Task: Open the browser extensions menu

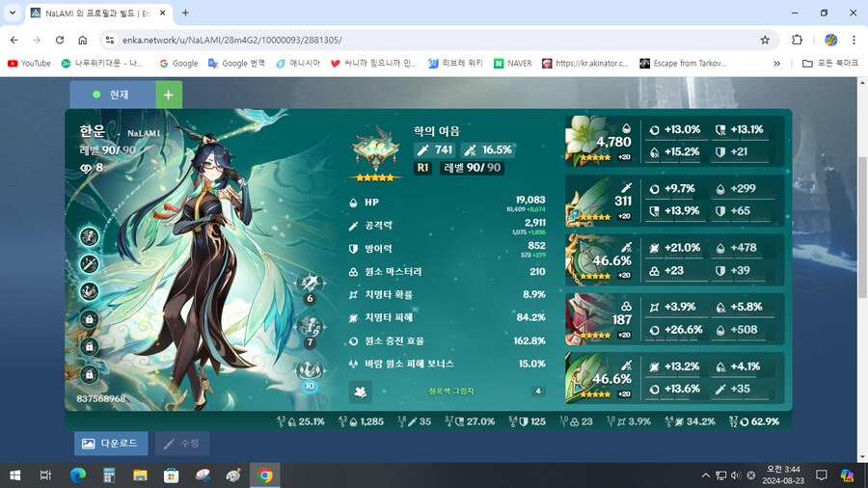Action: tap(798, 40)
